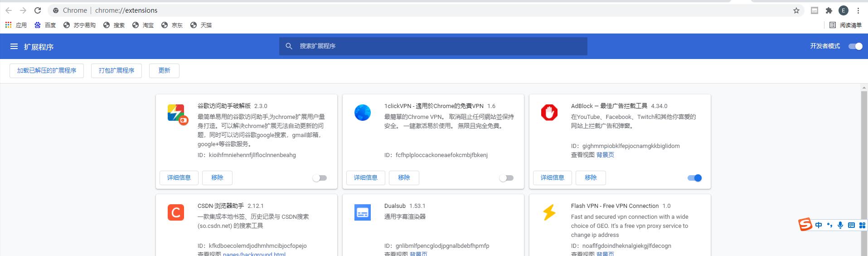Open the hamburger menu next to 扩展程序
The height and width of the screenshot is (256, 868).
14,46
